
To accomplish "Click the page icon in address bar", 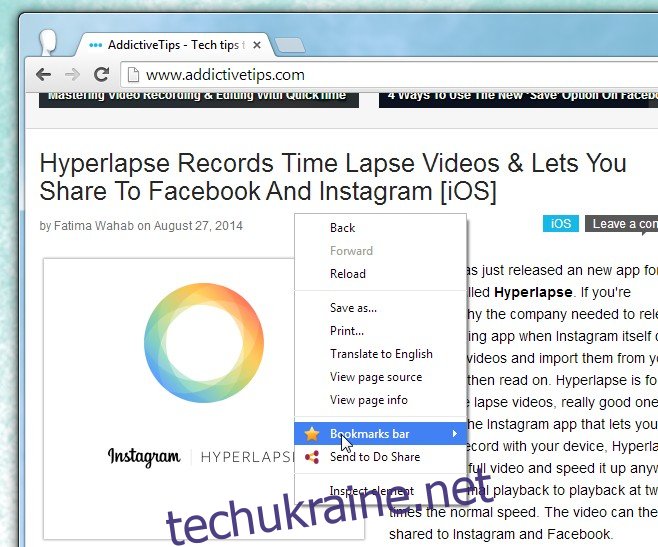I will pos(133,75).
